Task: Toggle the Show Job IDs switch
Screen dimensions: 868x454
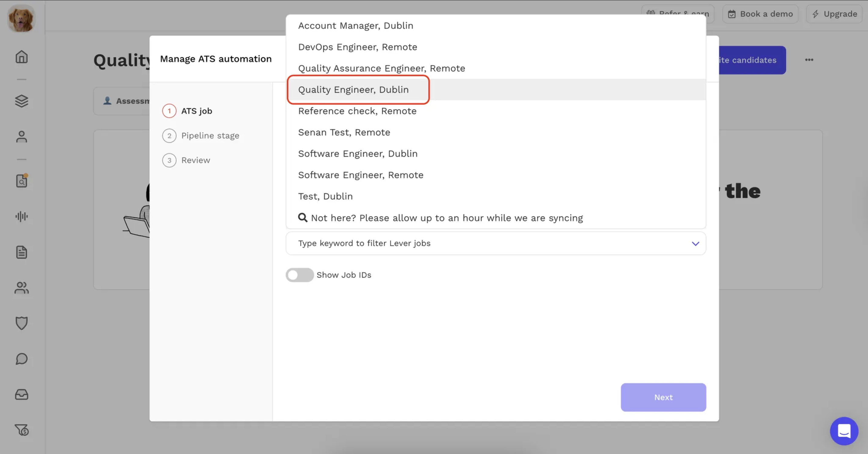Action: [x=299, y=275]
